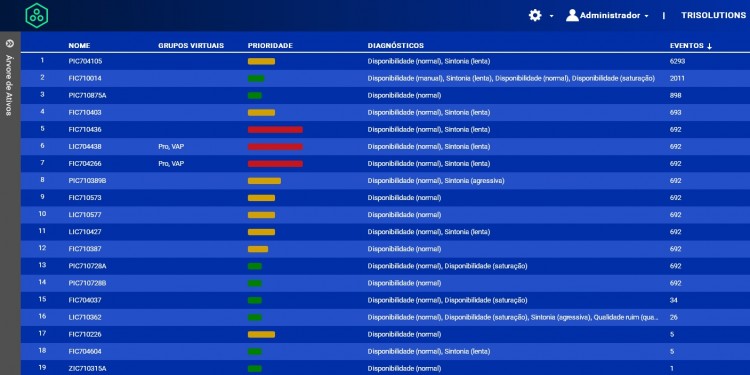Open the settings gear icon
Viewport: 750px width, 375px height.
coord(535,16)
